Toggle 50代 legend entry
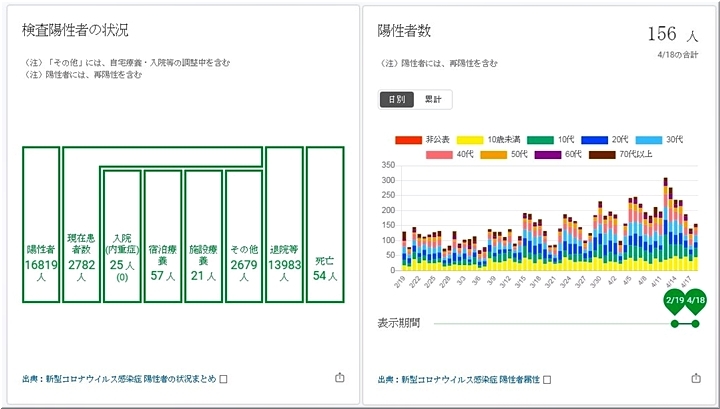 504,154
